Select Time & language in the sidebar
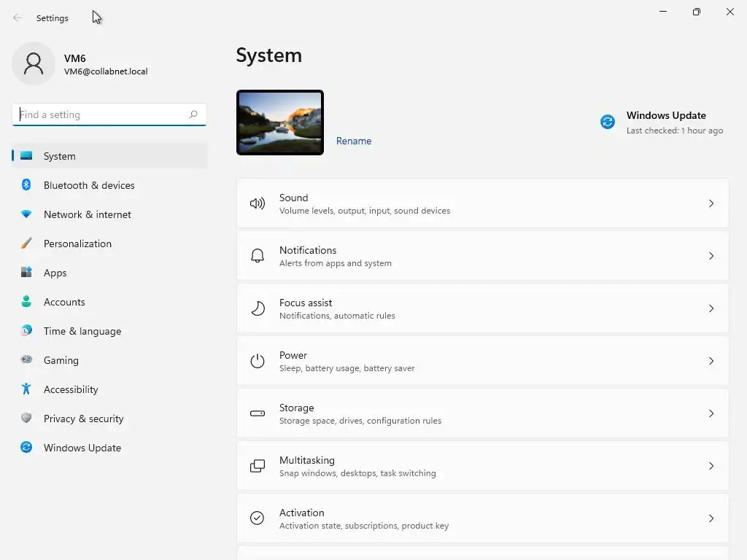The height and width of the screenshot is (560, 747). (x=82, y=331)
